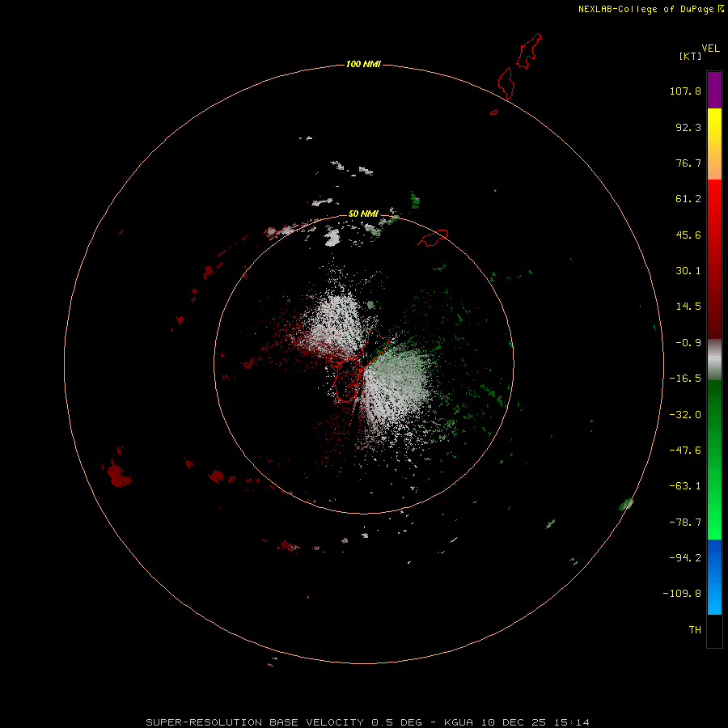Click the 61.2 velocity scale value
The height and width of the screenshot is (728, 728).
click(688, 199)
